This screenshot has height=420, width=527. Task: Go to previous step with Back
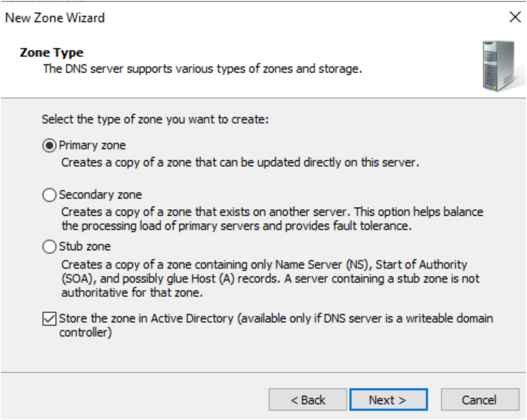(x=308, y=400)
